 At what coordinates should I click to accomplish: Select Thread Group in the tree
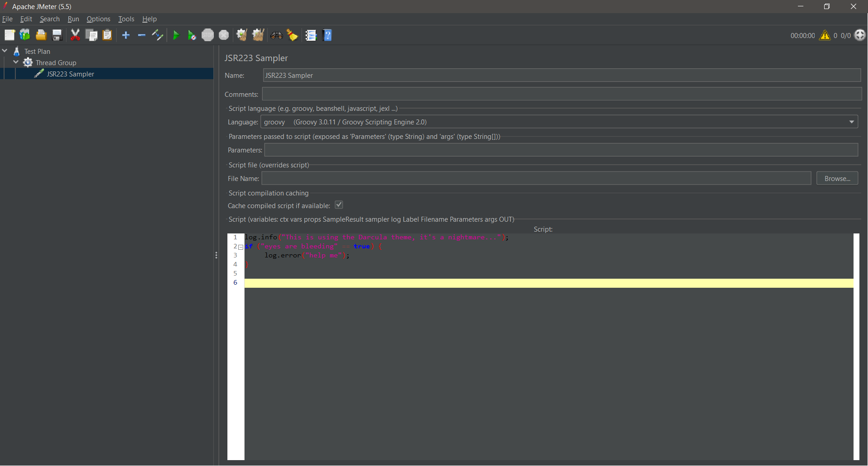pyautogui.click(x=56, y=62)
